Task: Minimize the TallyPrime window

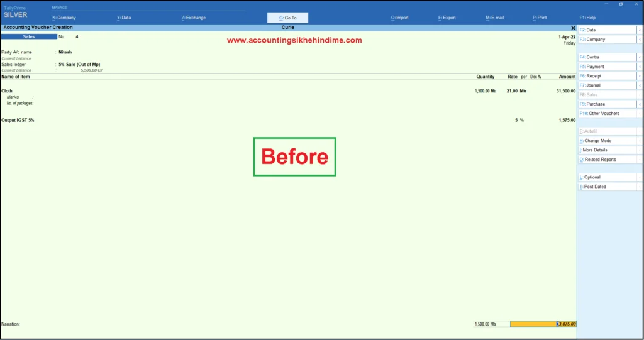Action: (x=606, y=4)
